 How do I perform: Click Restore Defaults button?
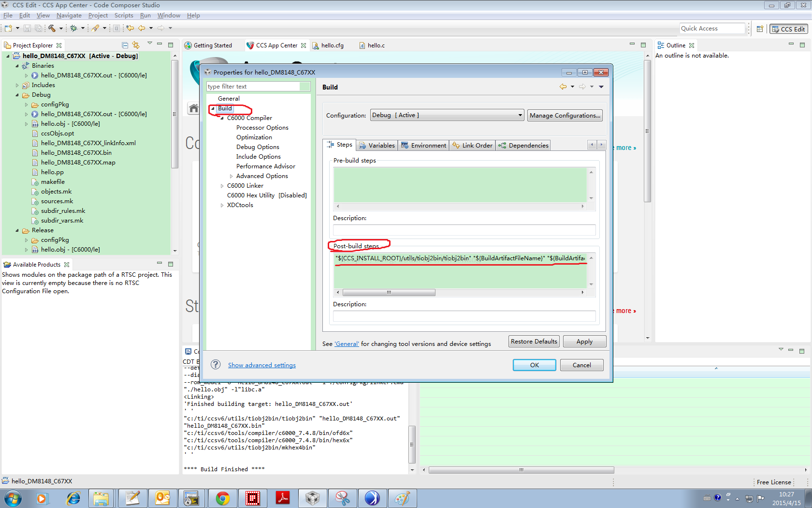[534, 341]
